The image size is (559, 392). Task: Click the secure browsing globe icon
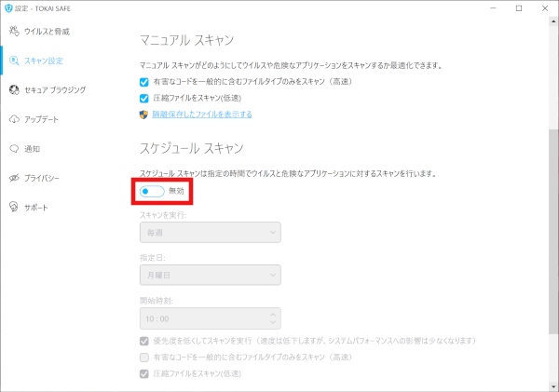pos(13,90)
